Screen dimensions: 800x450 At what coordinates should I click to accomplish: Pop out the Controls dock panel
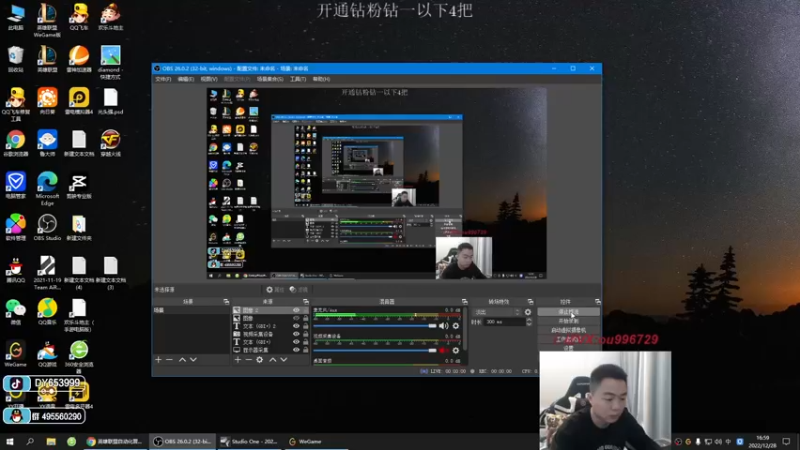597,302
